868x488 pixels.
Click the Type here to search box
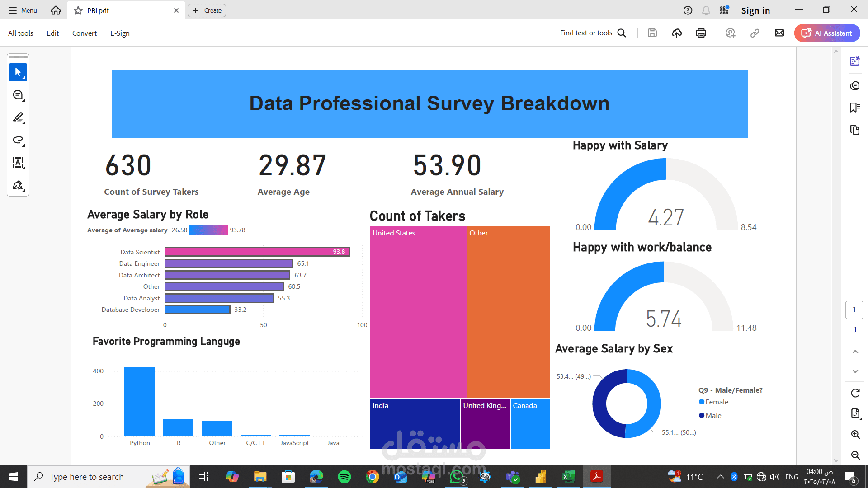[x=108, y=477]
